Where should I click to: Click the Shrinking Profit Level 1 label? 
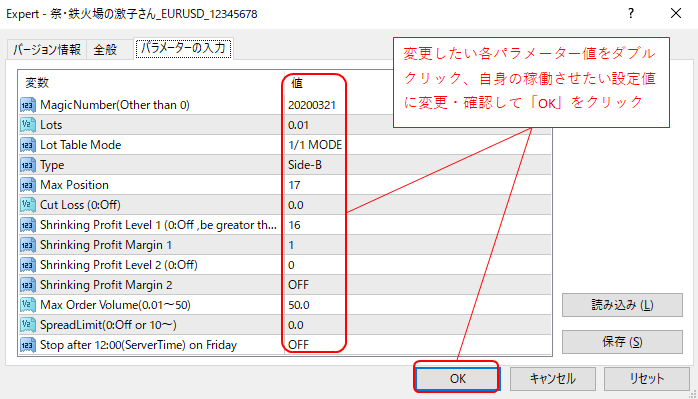point(158,225)
